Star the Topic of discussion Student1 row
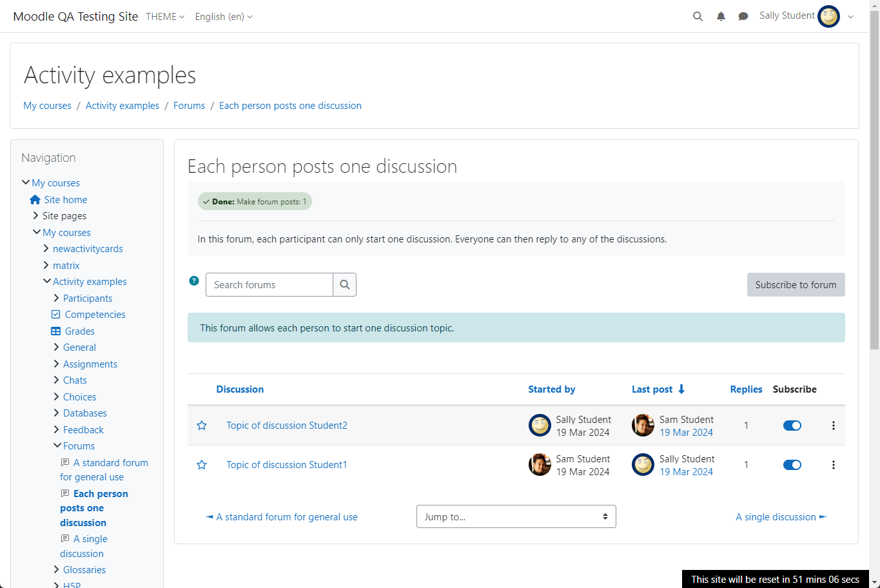This screenshot has width=880, height=588. coord(202,465)
